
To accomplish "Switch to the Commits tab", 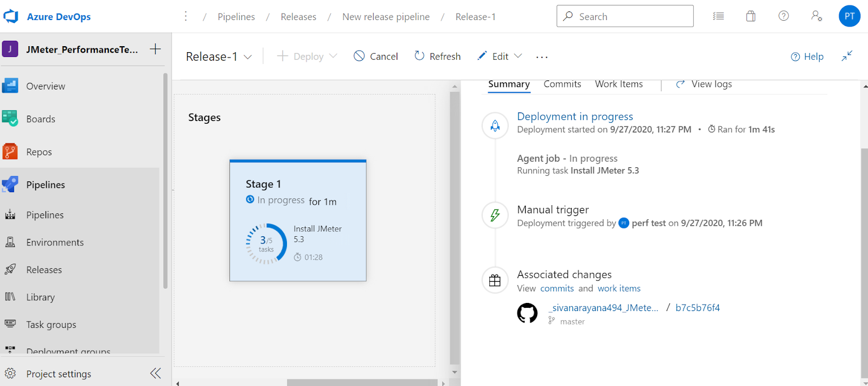I will coord(562,84).
